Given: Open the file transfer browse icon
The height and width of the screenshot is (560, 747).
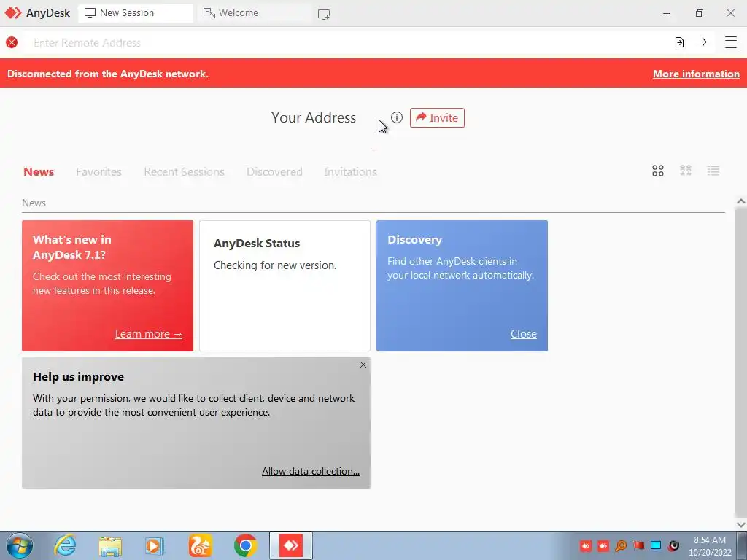Looking at the screenshot, I should (679, 42).
